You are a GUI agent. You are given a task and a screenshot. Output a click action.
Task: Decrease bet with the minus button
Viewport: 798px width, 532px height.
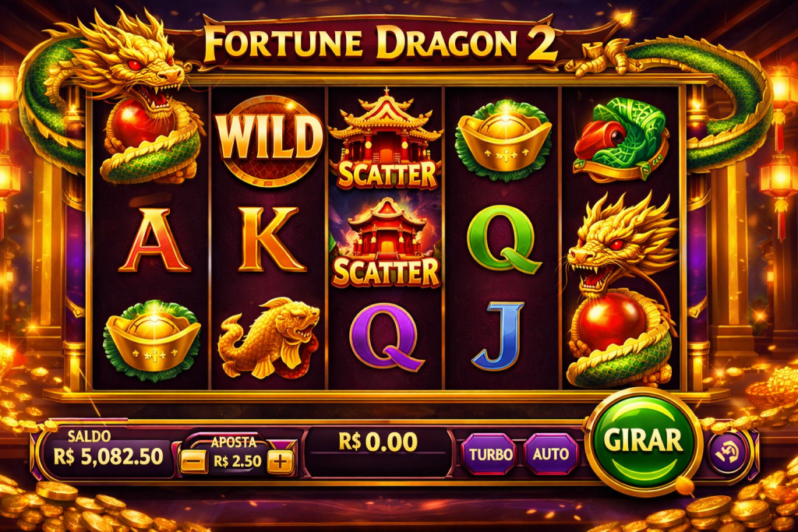pyautogui.click(x=194, y=461)
